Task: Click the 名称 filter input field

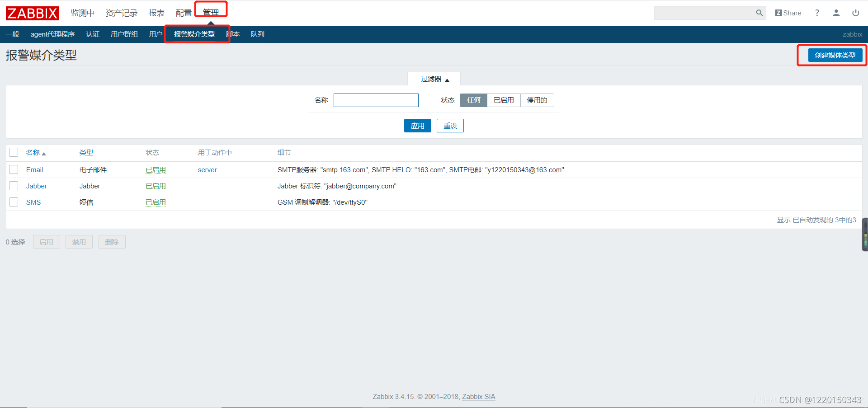Action: coord(376,100)
